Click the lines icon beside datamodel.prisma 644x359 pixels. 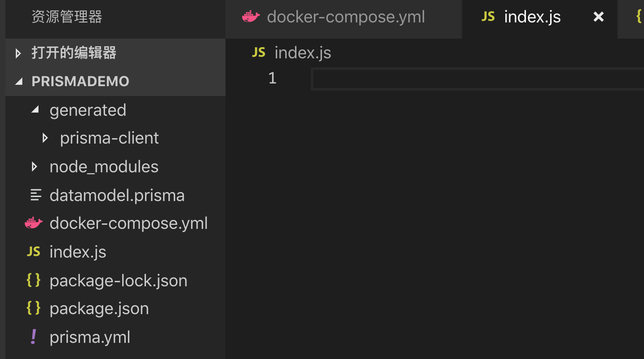35,195
